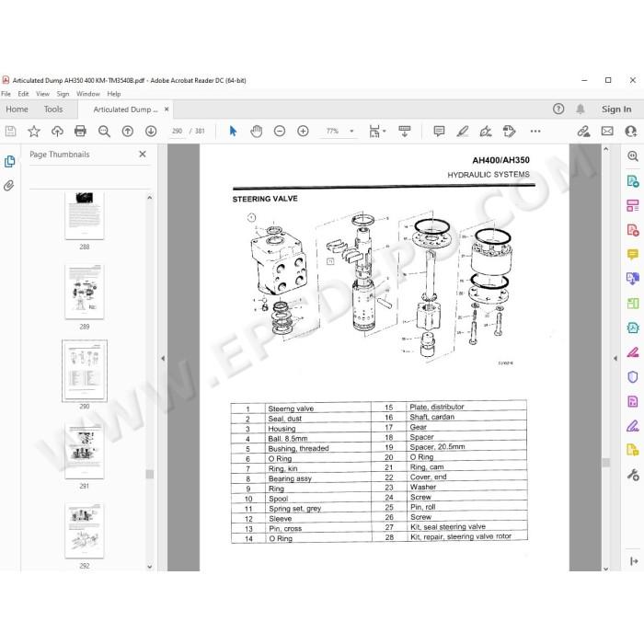Close the Page Thumbnails panel
This screenshot has width=644, height=644.
coord(143,154)
